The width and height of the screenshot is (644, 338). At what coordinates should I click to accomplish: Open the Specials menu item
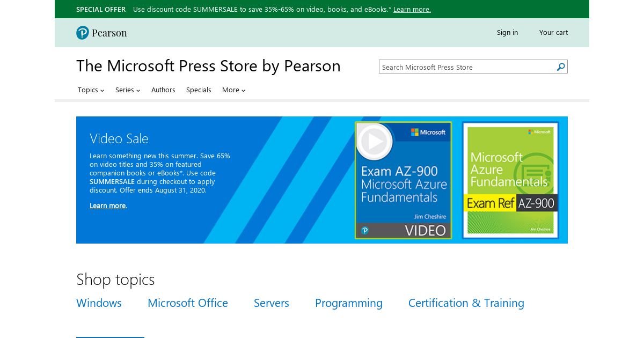click(x=199, y=90)
